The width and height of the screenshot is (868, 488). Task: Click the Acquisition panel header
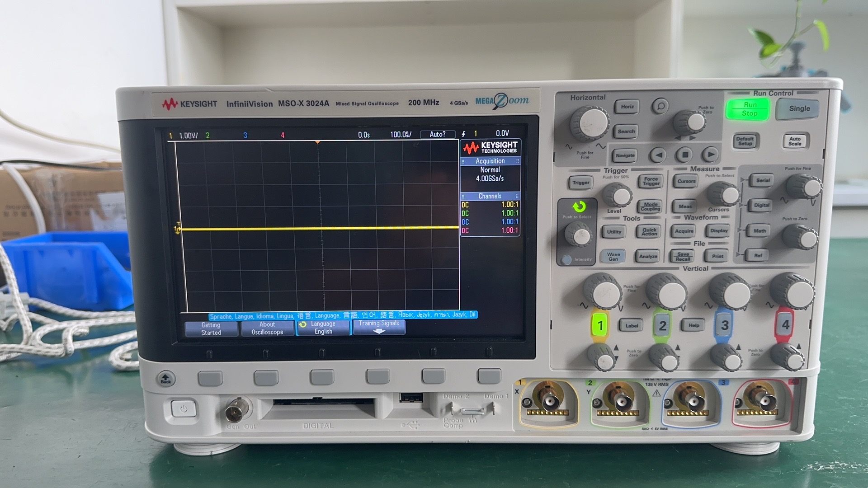[x=490, y=161]
